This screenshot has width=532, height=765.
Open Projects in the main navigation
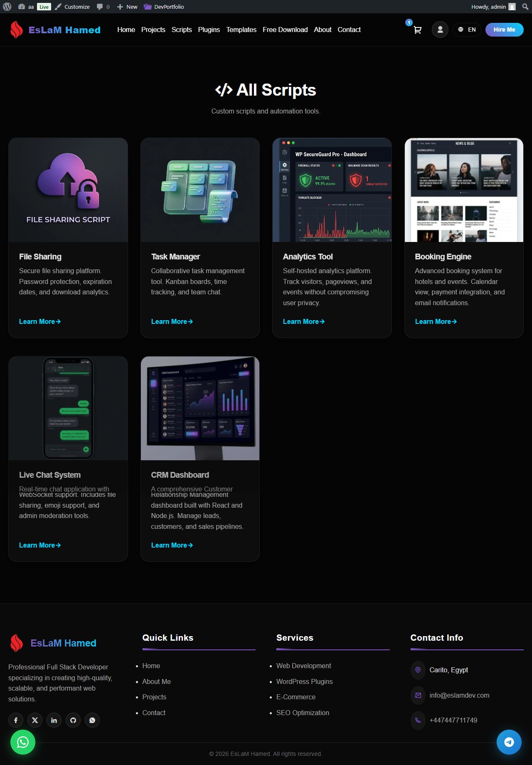point(153,30)
